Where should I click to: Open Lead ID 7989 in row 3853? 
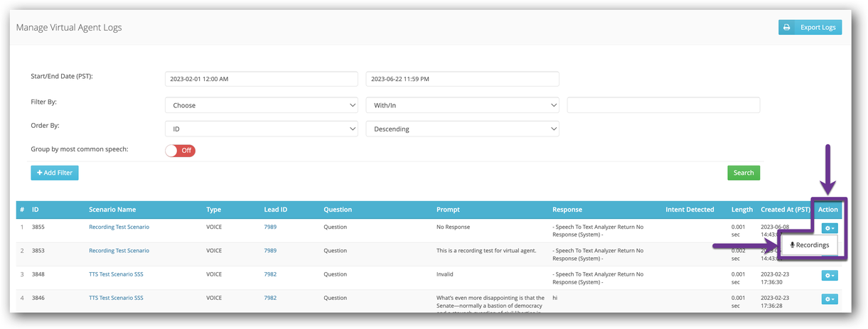[x=270, y=251]
